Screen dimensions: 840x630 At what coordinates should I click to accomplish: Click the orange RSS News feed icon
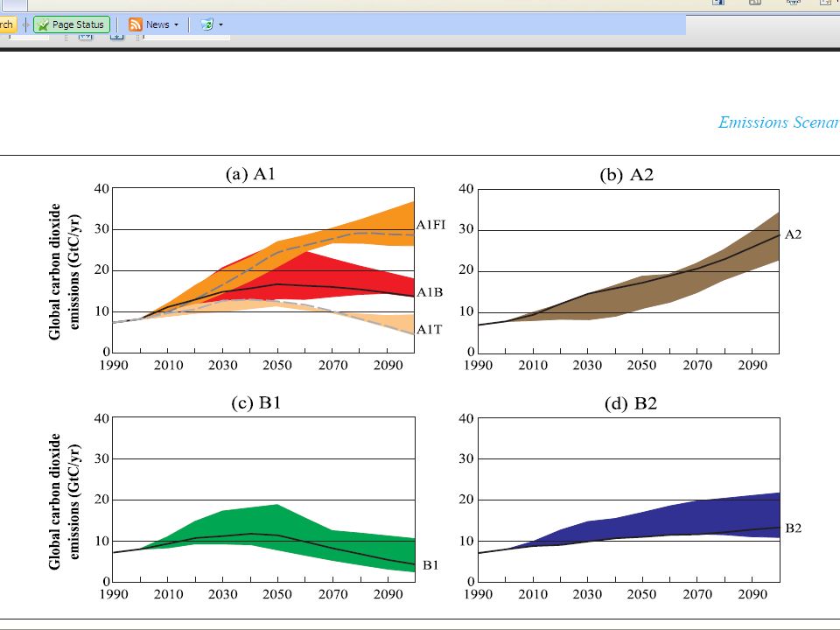135,24
